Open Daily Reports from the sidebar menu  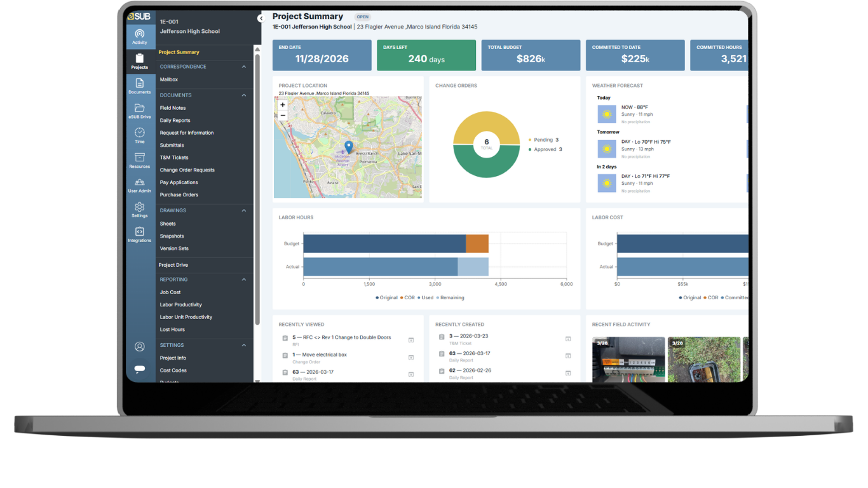(175, 119)
